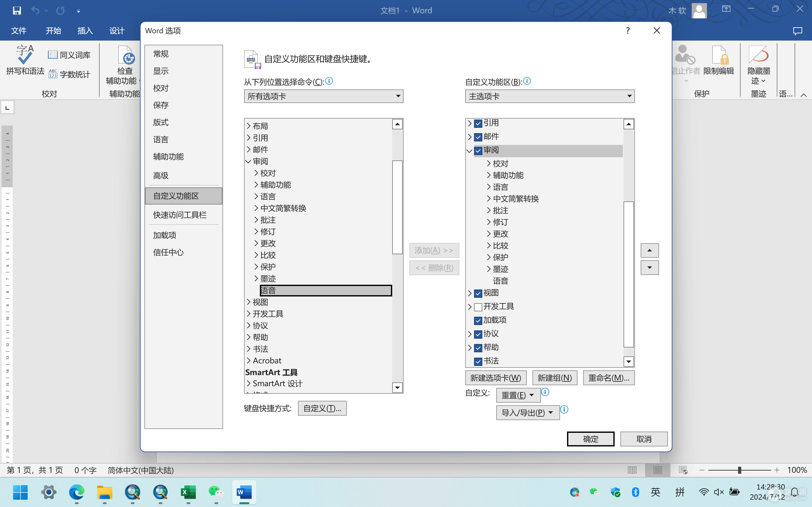Open the Customize Quick Access Toolbar arrow
Image resolution: width=812 pixels, height=507 pixels.
coord(78,11)
